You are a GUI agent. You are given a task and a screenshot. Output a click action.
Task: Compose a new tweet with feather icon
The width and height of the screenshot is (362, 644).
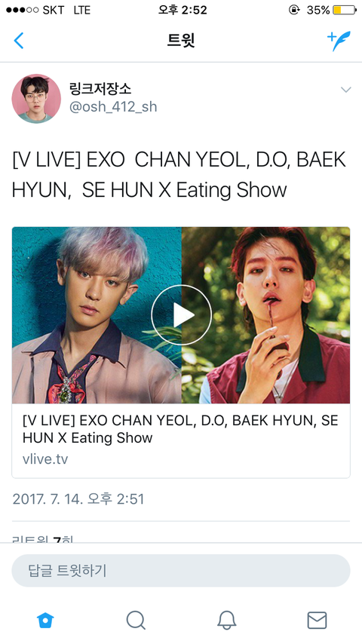[x=339, y=41]
